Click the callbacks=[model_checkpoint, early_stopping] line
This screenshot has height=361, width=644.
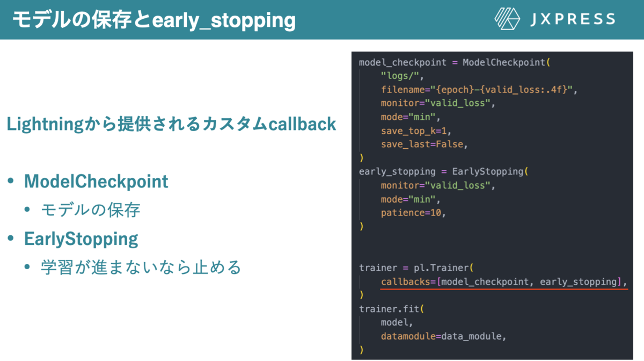point(504,281)
